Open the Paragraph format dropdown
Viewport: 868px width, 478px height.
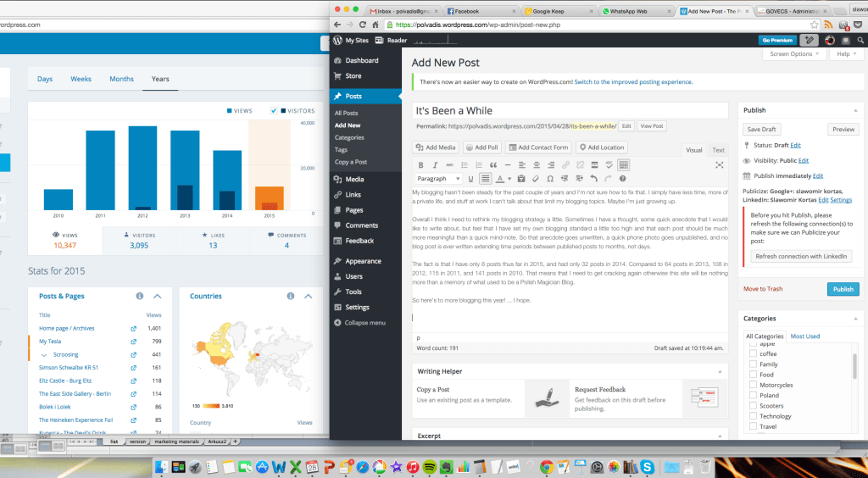click(x=438, y=179)
